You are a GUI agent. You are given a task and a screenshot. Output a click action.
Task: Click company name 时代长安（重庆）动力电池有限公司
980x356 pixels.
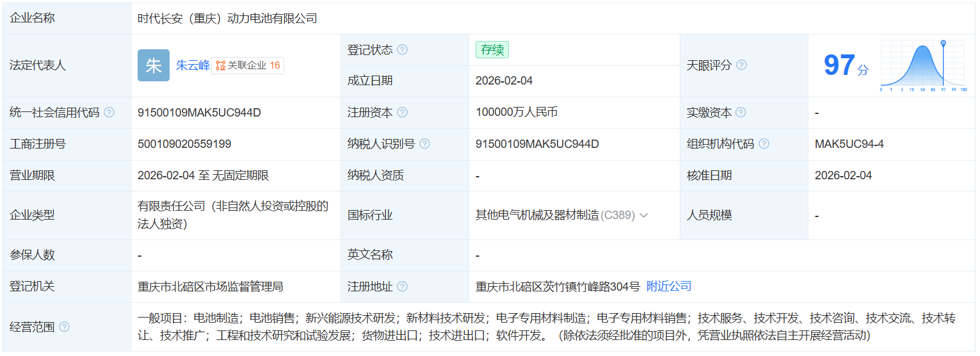(x=227, y=19)
